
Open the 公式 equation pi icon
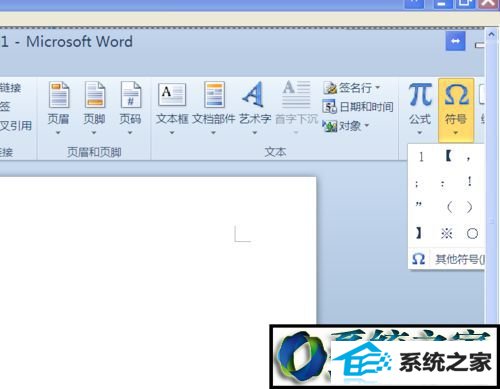click(420, 95)
